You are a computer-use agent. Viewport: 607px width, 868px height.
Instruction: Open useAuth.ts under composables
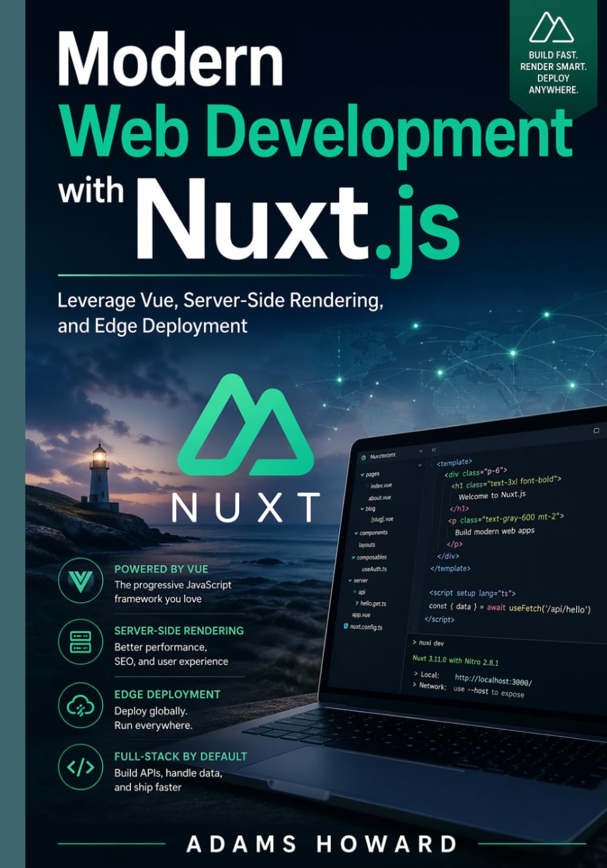pyautogui.click(x=374, y=569)
